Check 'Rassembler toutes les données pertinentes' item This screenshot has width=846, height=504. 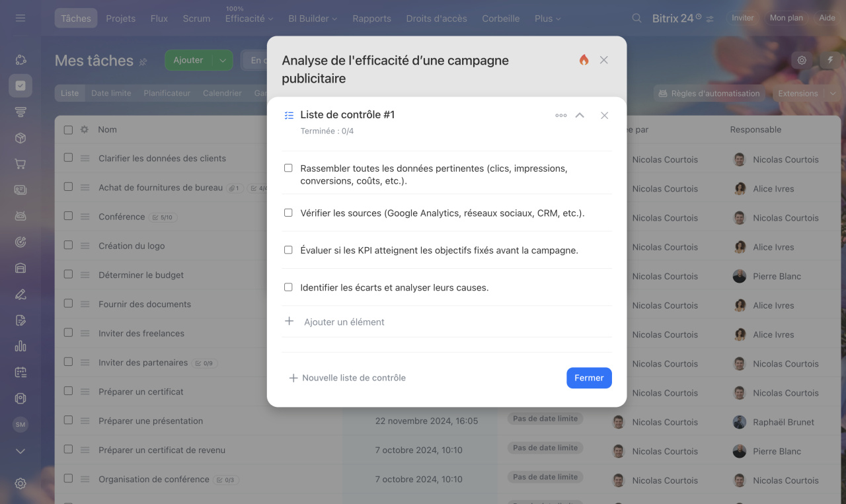tap(288, 168)
